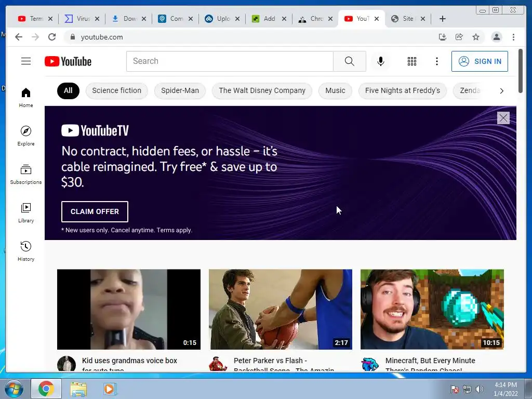Select Five Nights at Freddy's chip
532x399 pixels.
403,90
